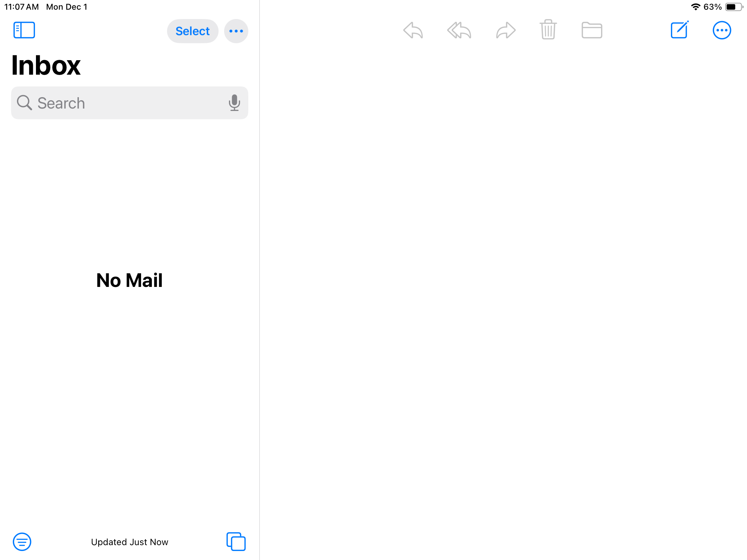Viewport: 747px width, 560px height.
Task: Tap the battery indicator in status bar
Action: tap(734, 7)
